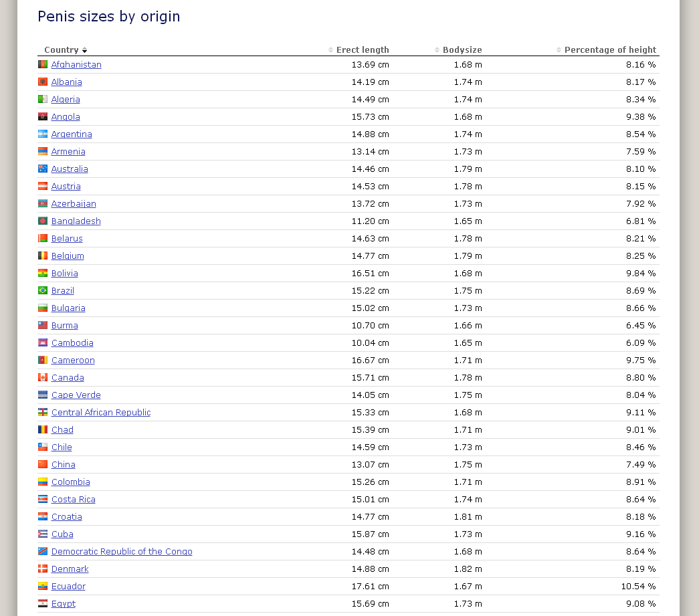
Task: Sort table by Bodysize column
Action: click(x=462, y=50)
